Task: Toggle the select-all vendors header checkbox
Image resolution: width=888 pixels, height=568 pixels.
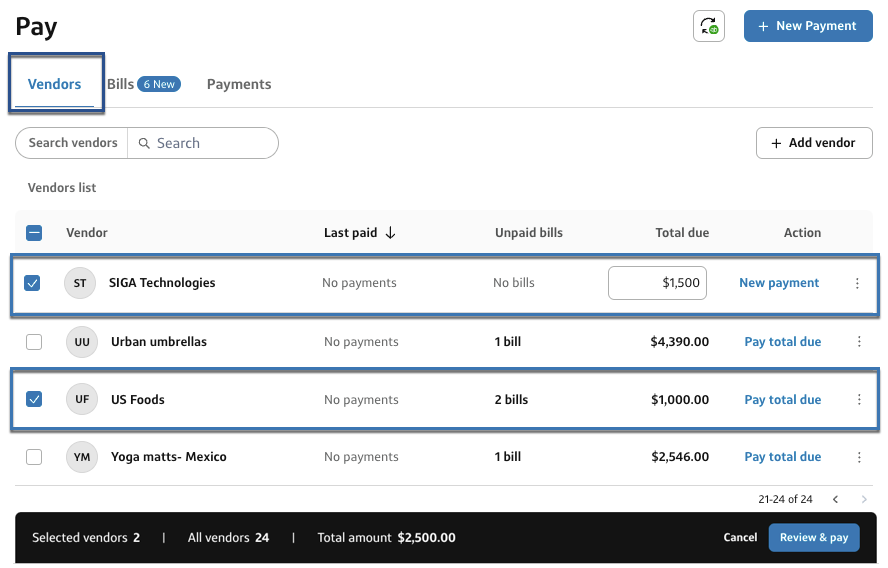Action: click(x=34, y=233)
